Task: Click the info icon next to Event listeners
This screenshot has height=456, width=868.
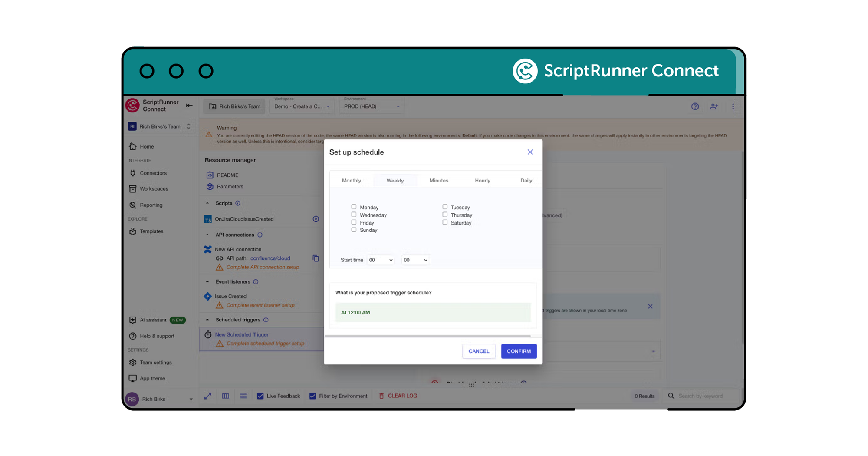Action: click(x=256, y=282)
